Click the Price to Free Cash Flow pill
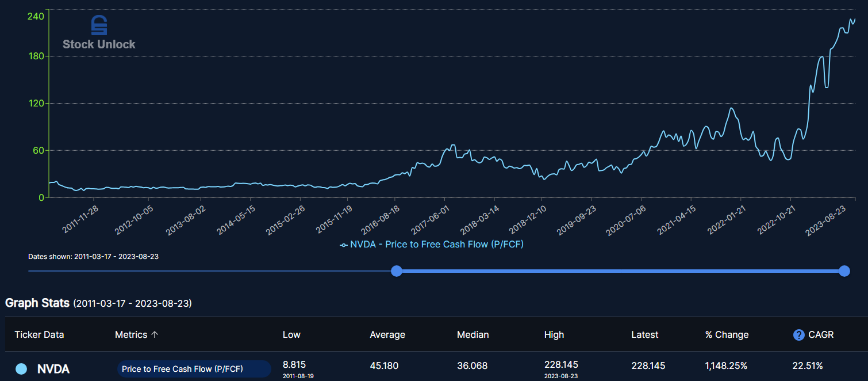868x381 pixels. [194, 369]
